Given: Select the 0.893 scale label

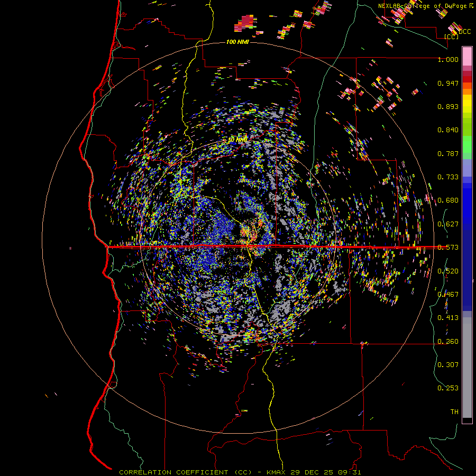Looking at the screenshot, I should click(x=448, y=106).
